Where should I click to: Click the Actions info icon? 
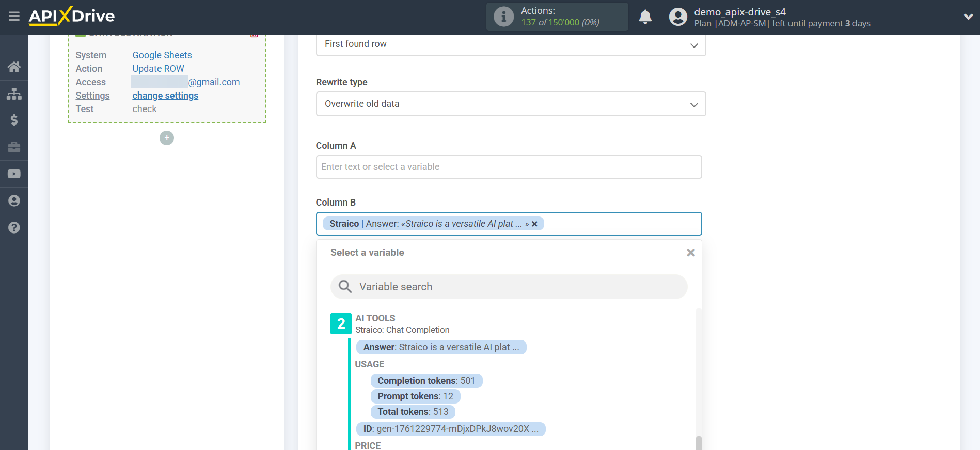point(503,17)
